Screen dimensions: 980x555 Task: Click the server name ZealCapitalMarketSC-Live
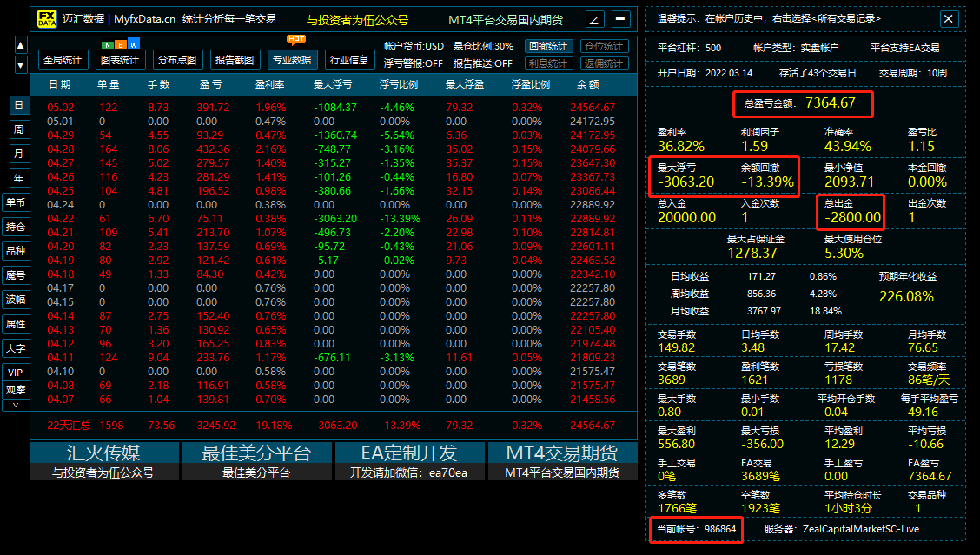861,529
